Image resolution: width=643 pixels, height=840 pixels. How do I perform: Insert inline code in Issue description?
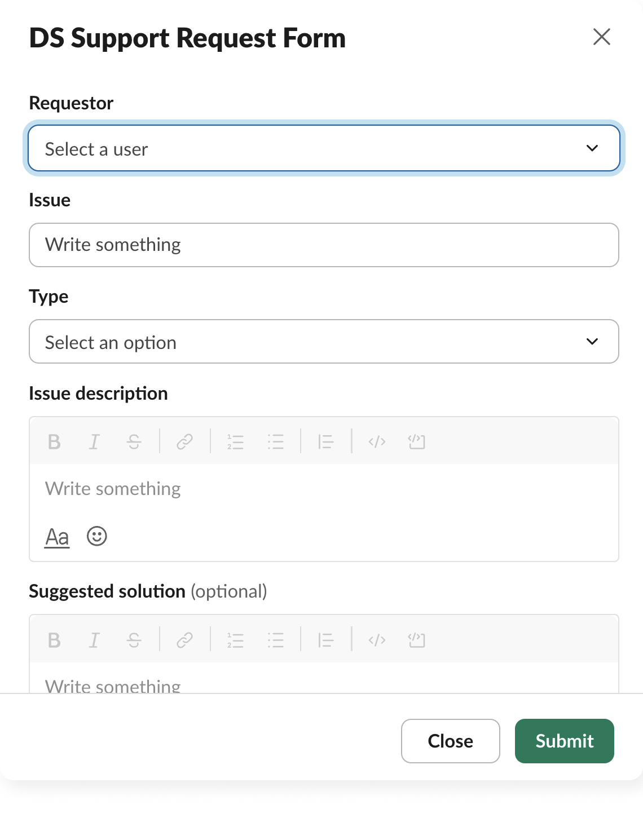(x=377, y=442)
